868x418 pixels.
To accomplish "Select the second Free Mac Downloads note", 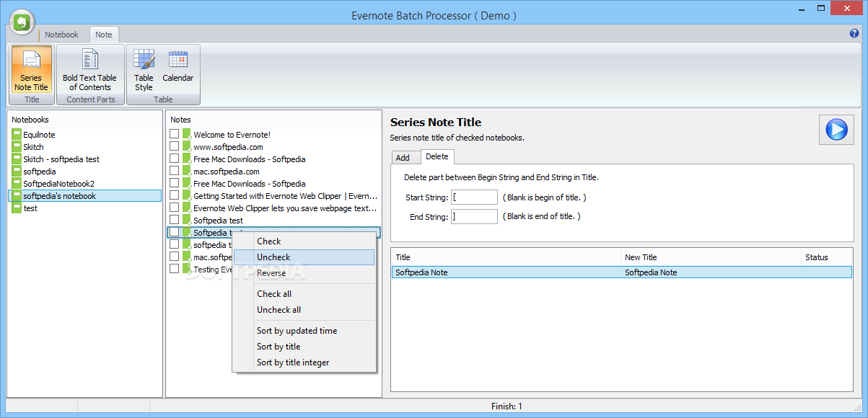I will pos(249,184).
